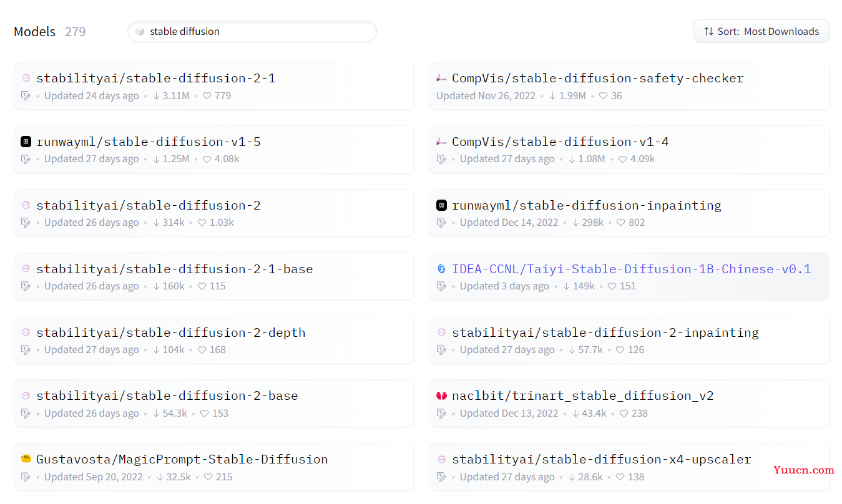This screenshot has height=504, width=842.
Task: Click task type icon under stable-diffusion-2-depth
Action: tap(26, 350)
